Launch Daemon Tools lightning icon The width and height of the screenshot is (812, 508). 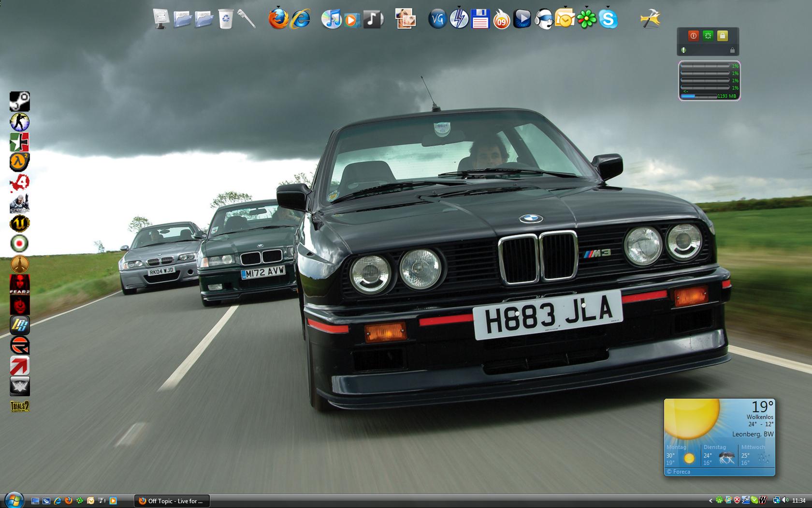459,19
